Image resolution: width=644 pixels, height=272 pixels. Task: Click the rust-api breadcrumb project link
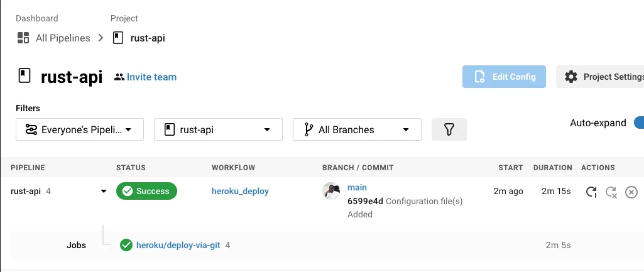(148, 38)
